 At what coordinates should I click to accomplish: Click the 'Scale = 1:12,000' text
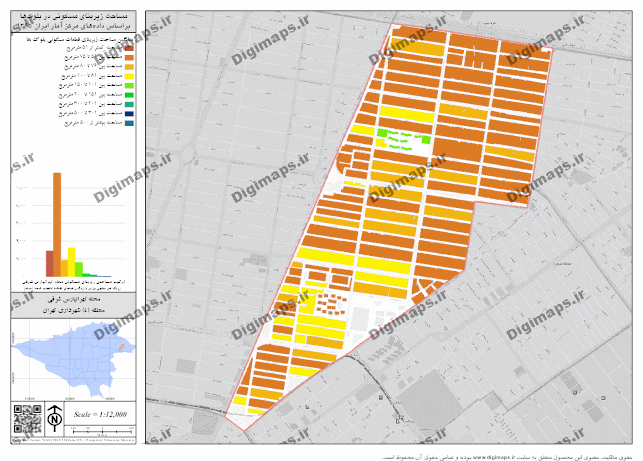100,414
